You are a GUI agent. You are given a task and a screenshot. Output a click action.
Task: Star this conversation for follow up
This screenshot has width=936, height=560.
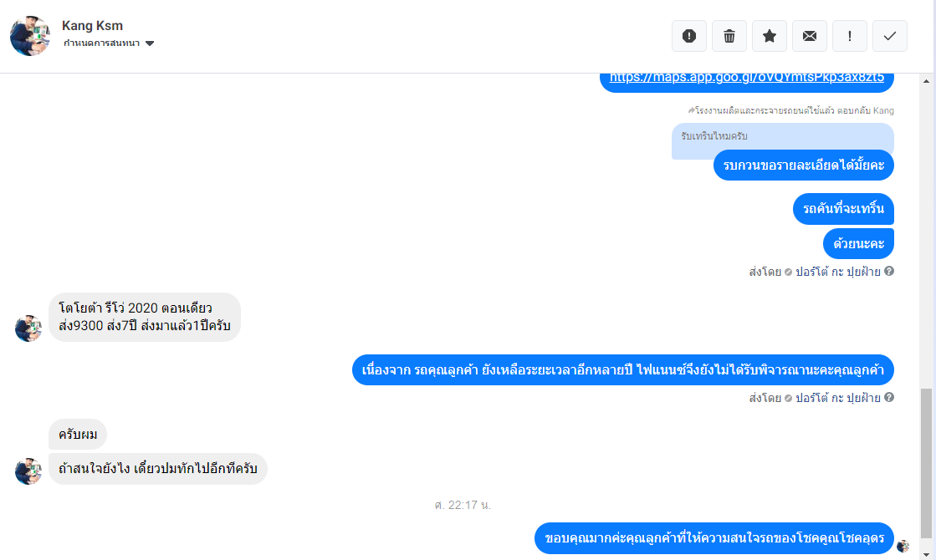(769, 36)
